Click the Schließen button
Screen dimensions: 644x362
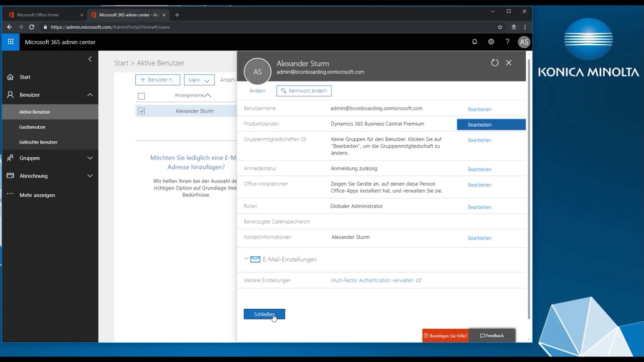(264, 314)
